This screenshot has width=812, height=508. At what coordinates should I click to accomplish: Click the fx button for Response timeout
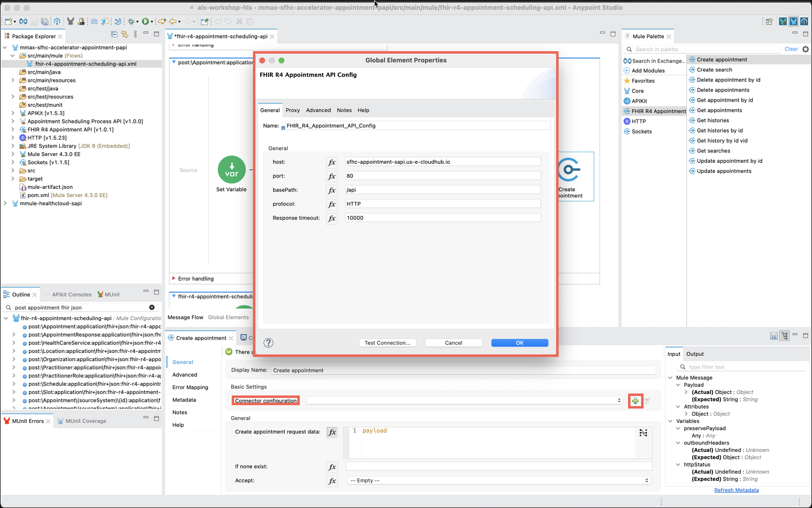pos(332,218)
